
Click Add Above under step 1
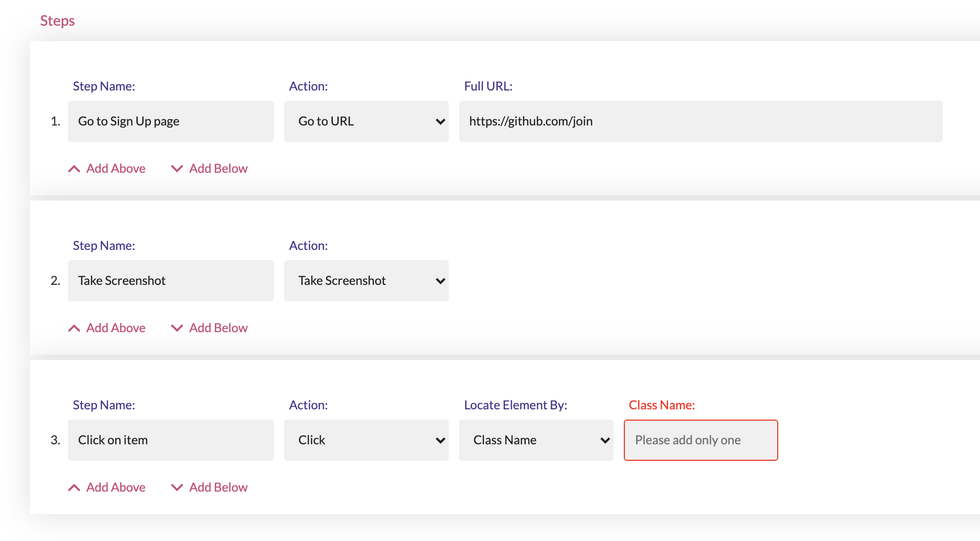coord(115,168)
